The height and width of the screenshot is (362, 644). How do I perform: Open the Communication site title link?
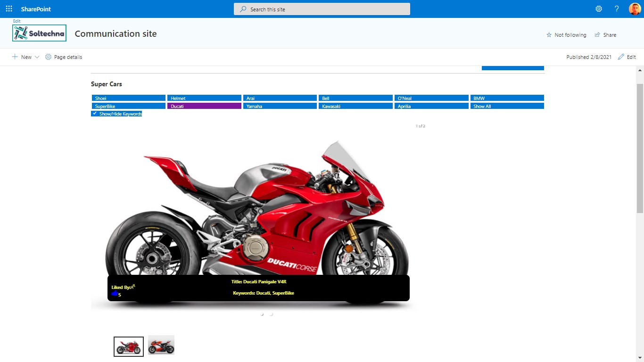[x=116, y=33]
